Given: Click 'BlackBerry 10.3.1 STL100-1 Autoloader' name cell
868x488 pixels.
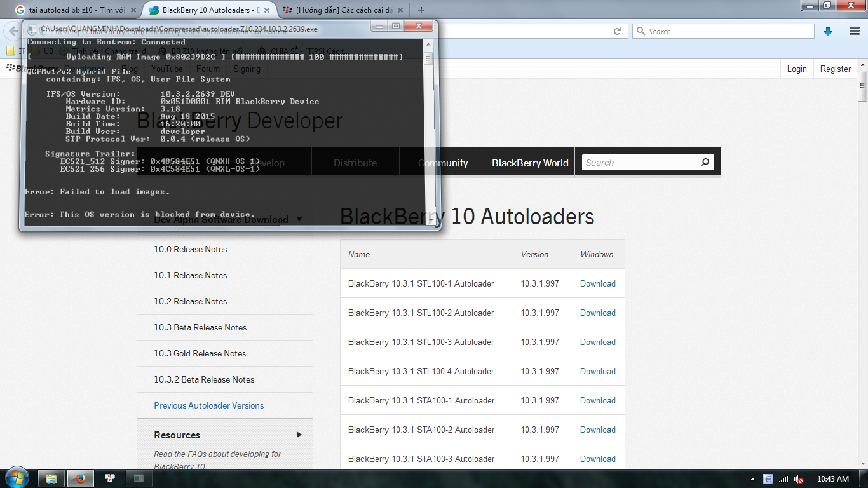Looking at the screenshot, I should [x=421, y=283].
